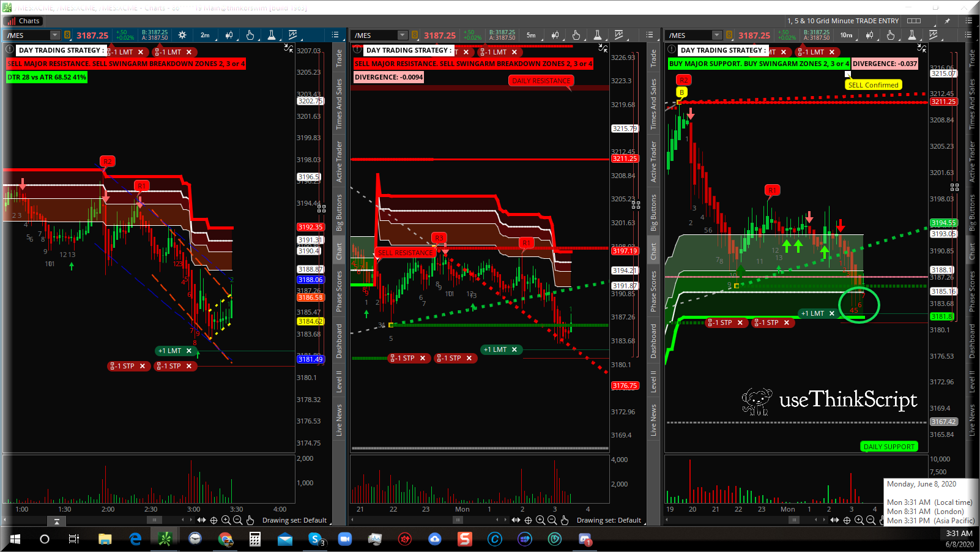Viewport: 980px width, 552px height.
Task: Cancel first -1 STP order on left chart
Action: coord(143,366)
